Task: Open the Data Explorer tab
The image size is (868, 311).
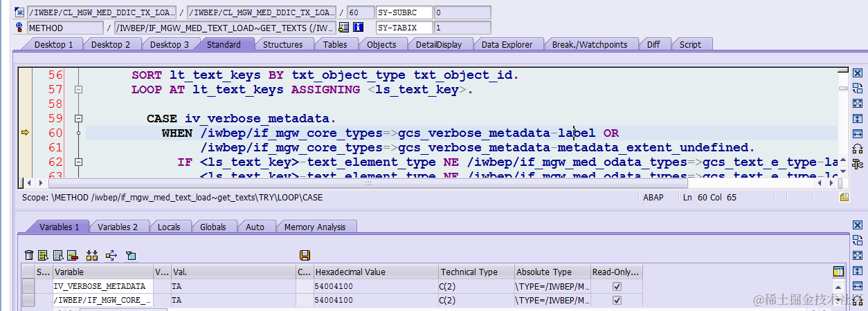Action: point(507,44)
